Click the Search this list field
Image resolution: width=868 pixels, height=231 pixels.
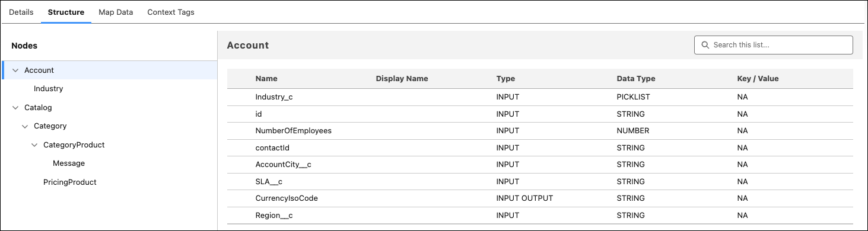(774, 45)
